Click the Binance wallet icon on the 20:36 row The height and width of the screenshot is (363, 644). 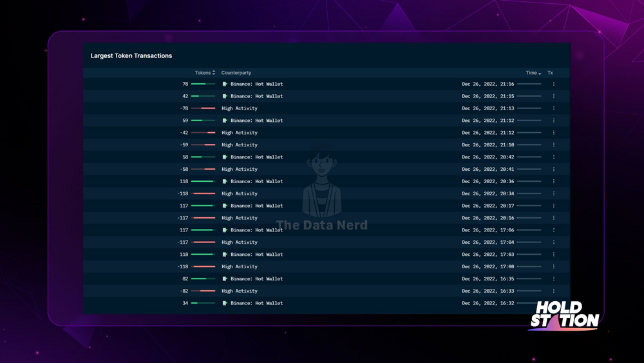(225, 181)
